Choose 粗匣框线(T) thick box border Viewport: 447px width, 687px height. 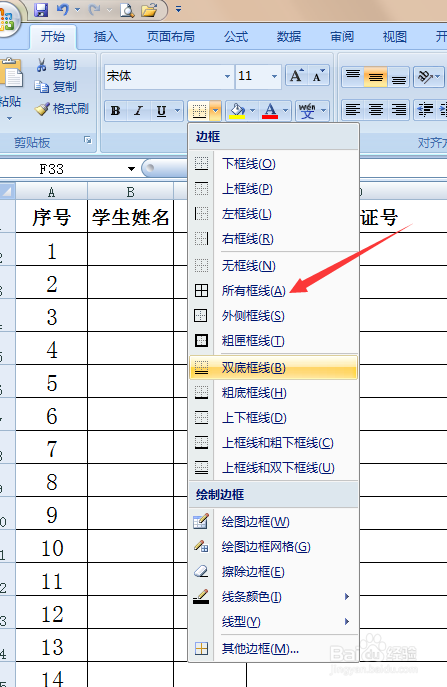[x=273, y=340]
